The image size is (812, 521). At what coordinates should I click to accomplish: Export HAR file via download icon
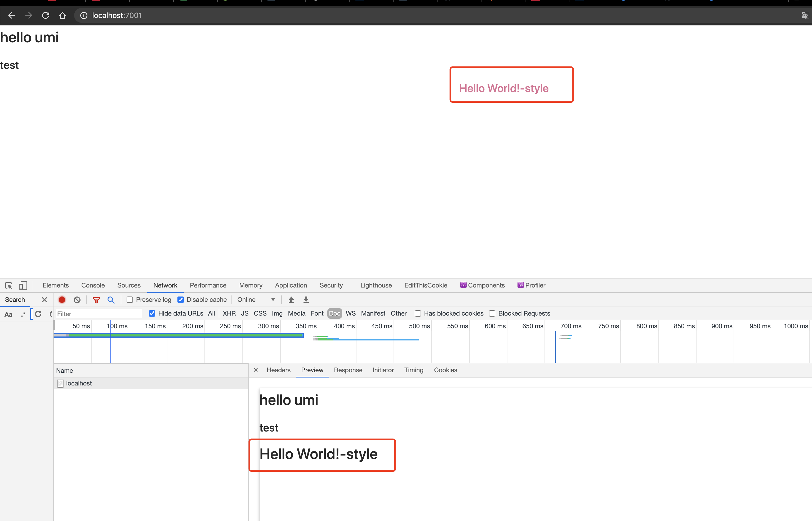306,300
